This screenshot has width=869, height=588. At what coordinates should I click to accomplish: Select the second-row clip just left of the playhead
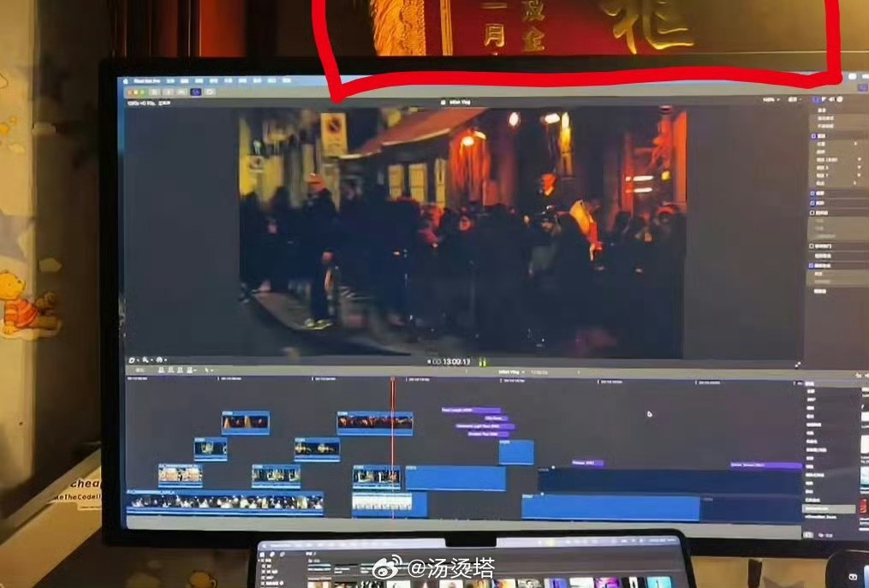pos(317,448)
